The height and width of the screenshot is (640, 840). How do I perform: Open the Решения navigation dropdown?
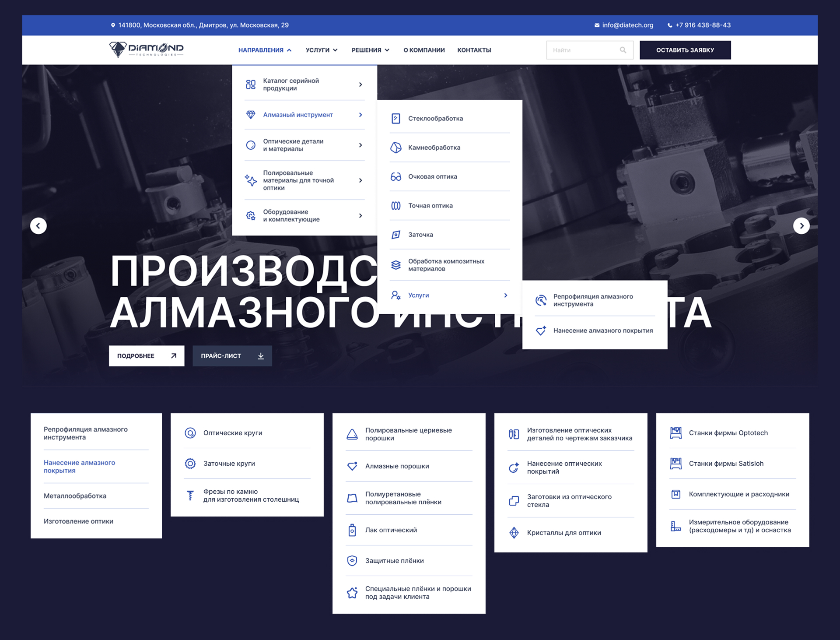click(370, 50)
